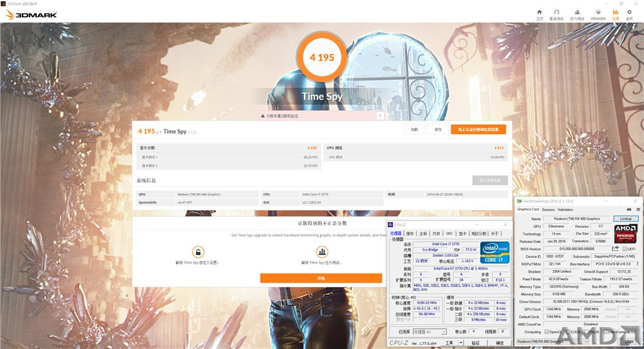Screen dimensions: 644x349
Task: Toggle the DirectCompute checkbox in GPU-Z
Action: click(x=606, y=332)
